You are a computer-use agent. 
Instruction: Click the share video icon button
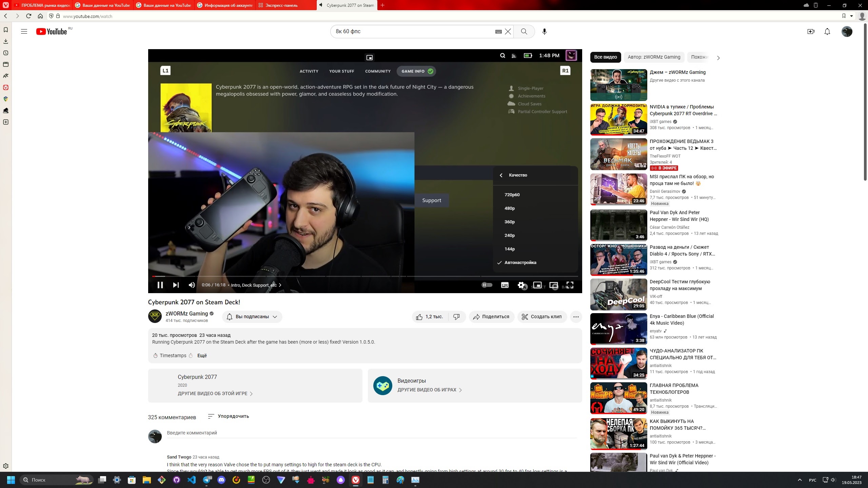tap(491, 317)
